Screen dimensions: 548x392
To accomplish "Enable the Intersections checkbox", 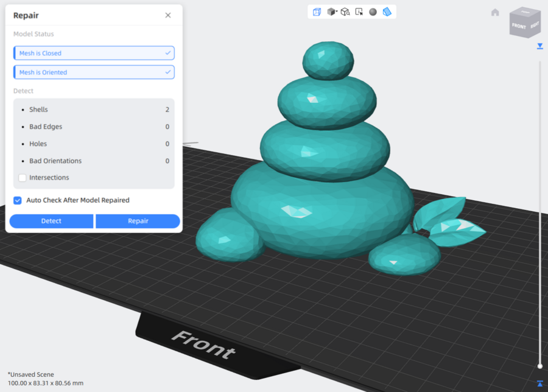I will point(23,178).
